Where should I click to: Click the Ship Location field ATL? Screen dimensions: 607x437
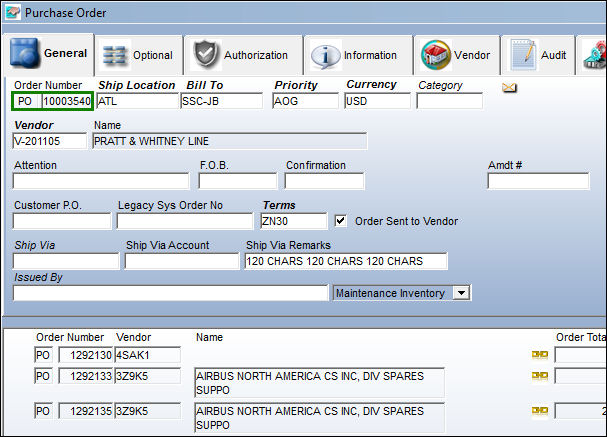(137, 101)
